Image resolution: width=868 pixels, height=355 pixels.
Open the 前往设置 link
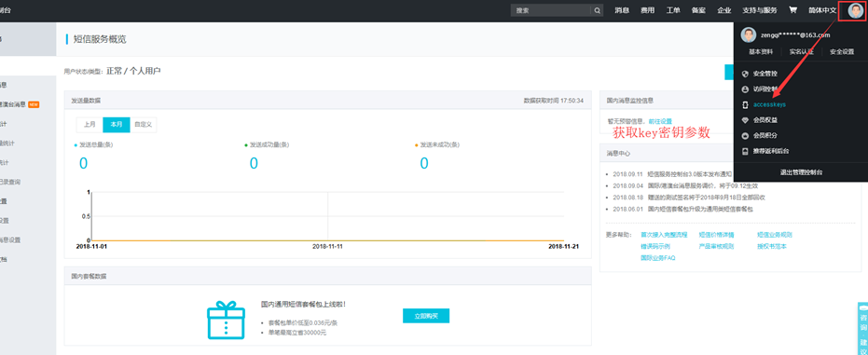click(x=660, y=121)
